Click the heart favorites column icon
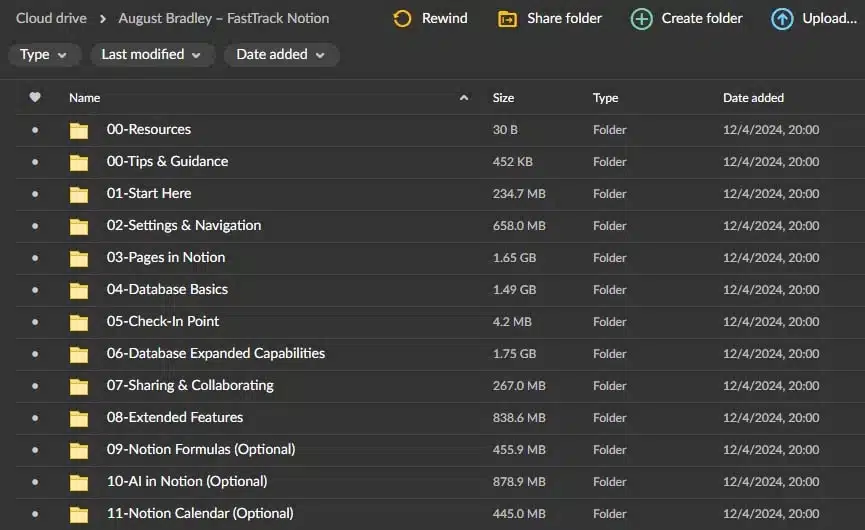865x530 pixels. tap(35, 97)
